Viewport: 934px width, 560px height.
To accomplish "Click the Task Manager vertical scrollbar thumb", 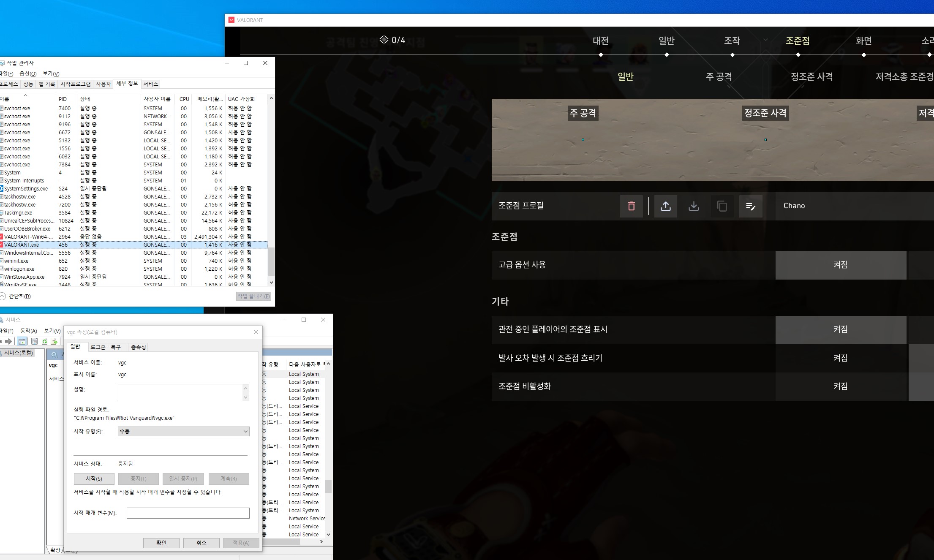I will [271, 262].
